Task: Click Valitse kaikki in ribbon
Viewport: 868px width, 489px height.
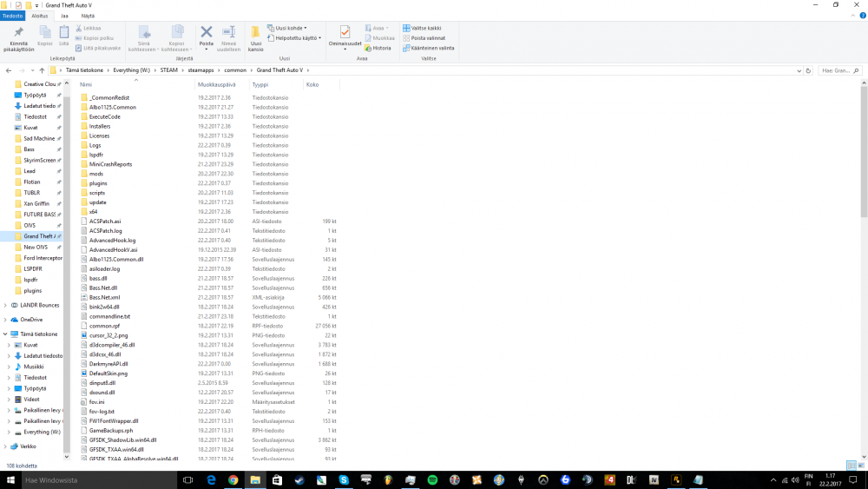Action: click(x=422, y=28)
